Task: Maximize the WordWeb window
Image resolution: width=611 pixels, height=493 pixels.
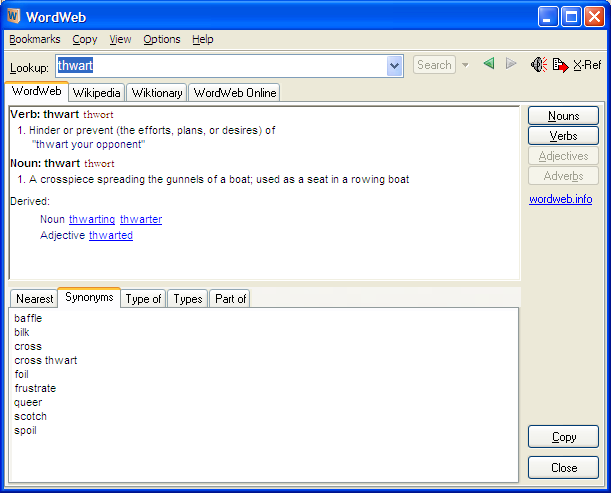Action: pyautogui.click(x=571, y=17)
